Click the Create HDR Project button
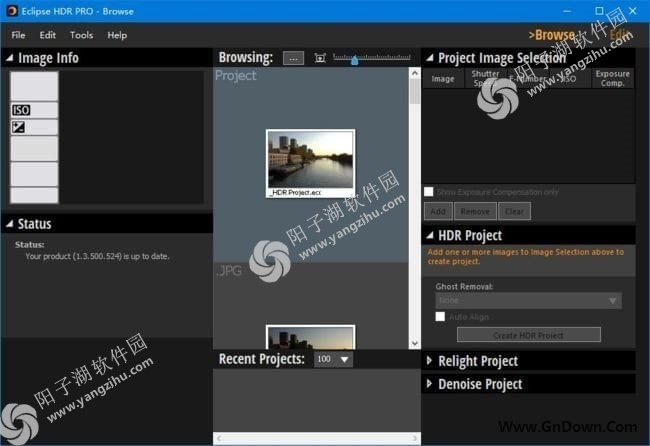 point(529,335)
